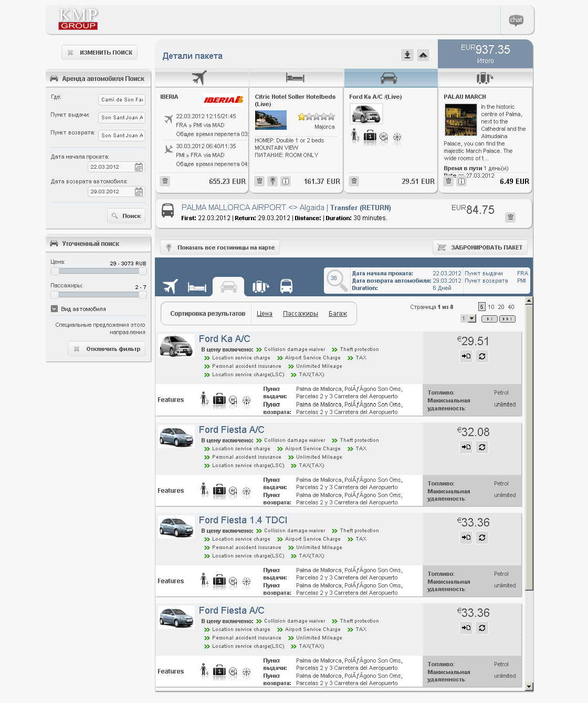Switch to excursions luggage search tab
The image size is (588, 703).
tap(261, 286)
